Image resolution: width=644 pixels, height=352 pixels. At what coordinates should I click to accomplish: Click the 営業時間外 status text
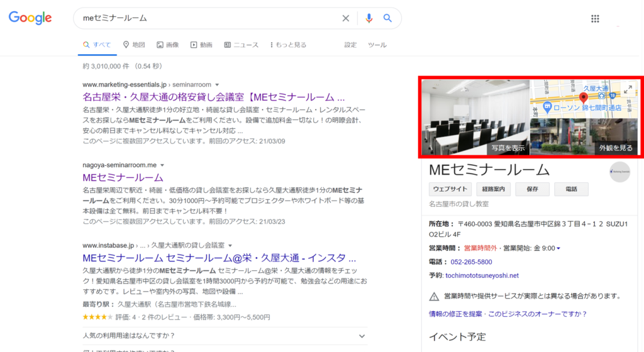coord(480,248)
